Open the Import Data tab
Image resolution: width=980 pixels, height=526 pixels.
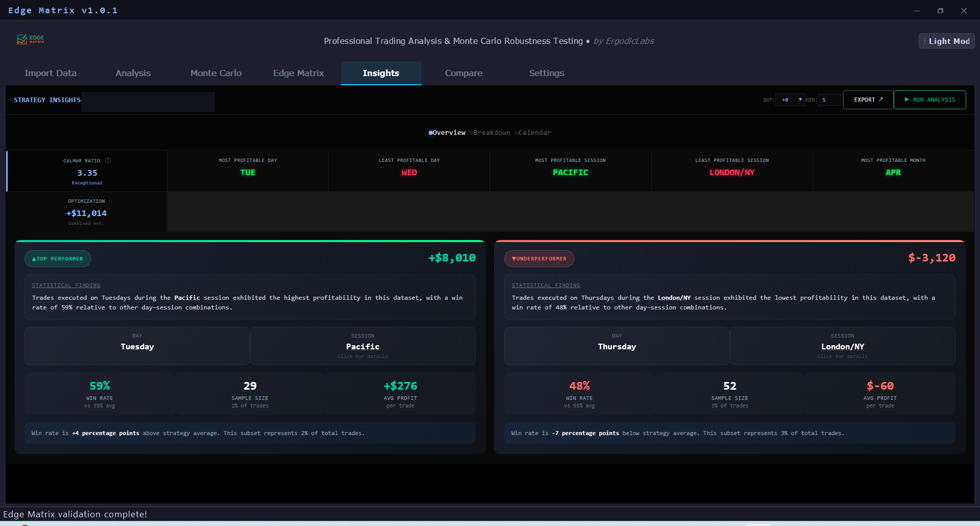pos(51,73)
